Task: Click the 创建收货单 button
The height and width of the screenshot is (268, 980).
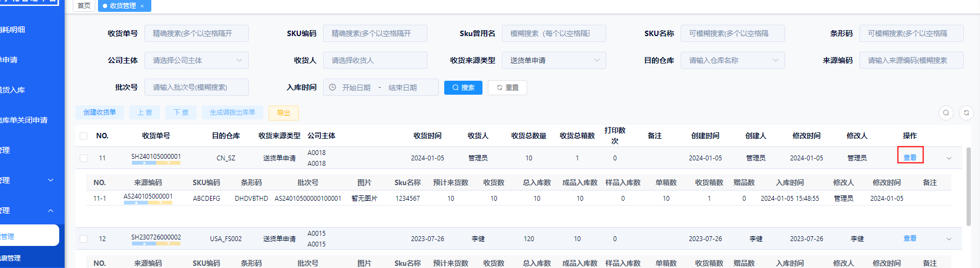Action: pos(100,112)
